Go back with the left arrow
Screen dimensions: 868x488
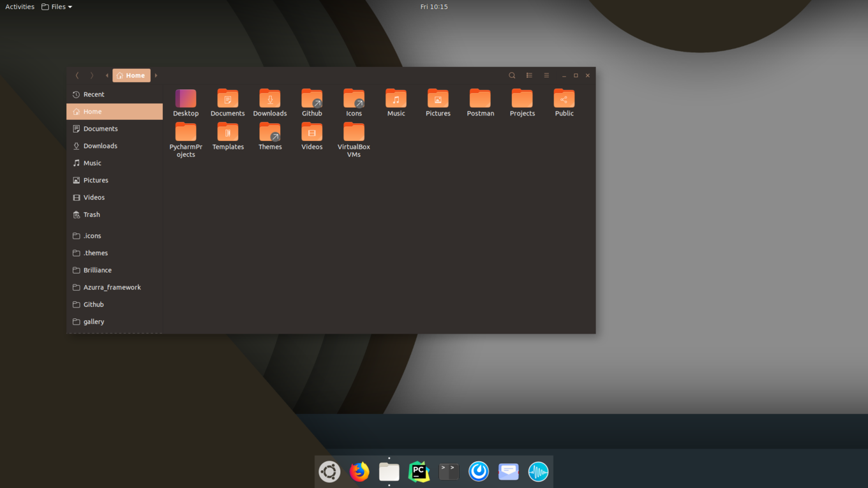tap(77, 75)
